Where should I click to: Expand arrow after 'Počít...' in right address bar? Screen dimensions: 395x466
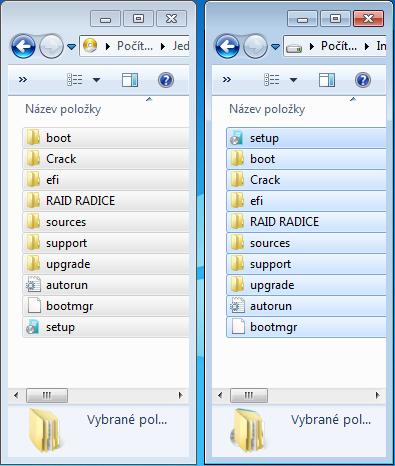(x=367, y=46)
